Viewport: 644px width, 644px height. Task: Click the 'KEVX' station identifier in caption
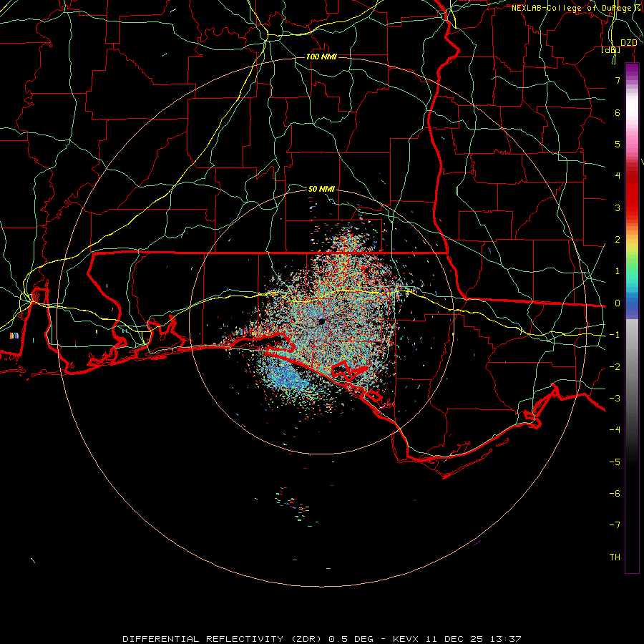(x=406, y=639)
